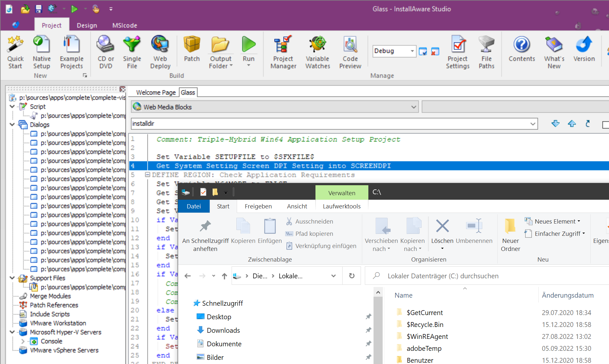Open the Quick Start wizard
This screenshot has height=364, width=609.
(x=15, y=52)
